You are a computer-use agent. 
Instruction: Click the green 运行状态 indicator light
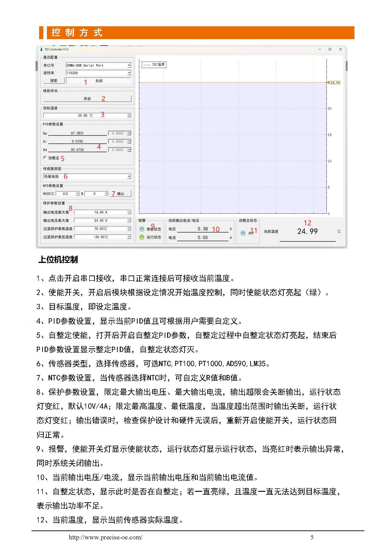coord(142,237)
